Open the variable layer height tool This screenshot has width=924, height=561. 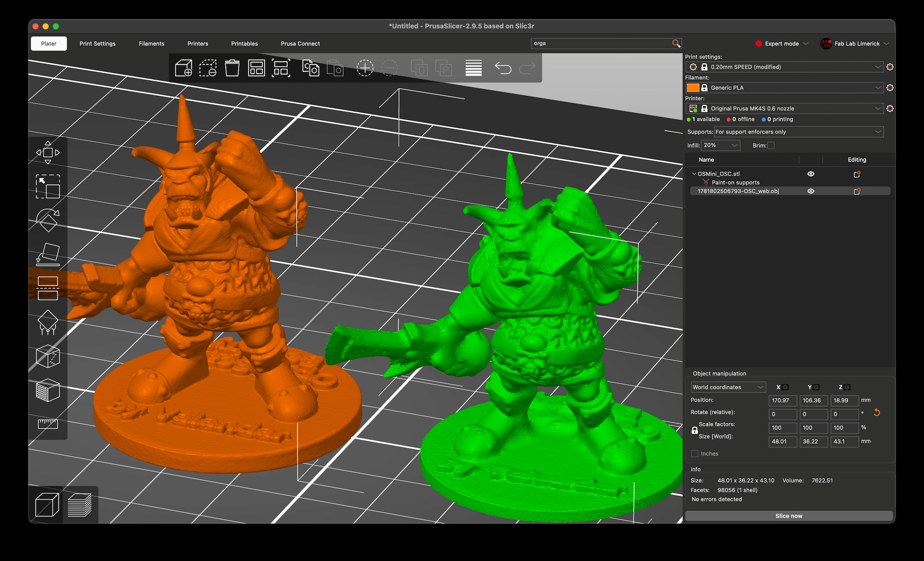pos(474,68)
